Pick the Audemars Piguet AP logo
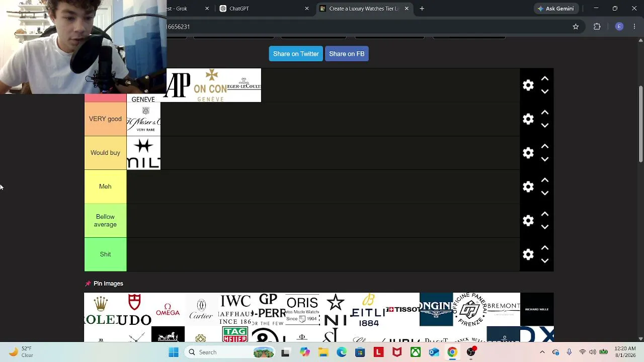This screenshot has height=362, width=644. [180, 85]
